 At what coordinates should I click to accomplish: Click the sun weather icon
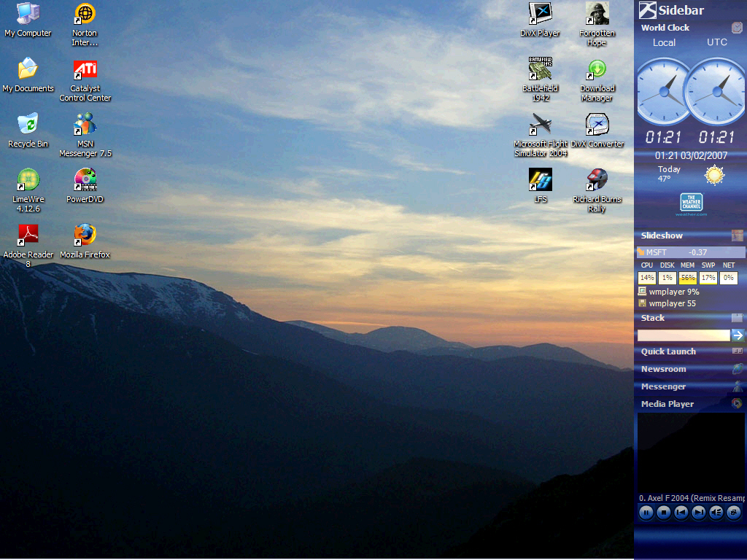(715, 175)
